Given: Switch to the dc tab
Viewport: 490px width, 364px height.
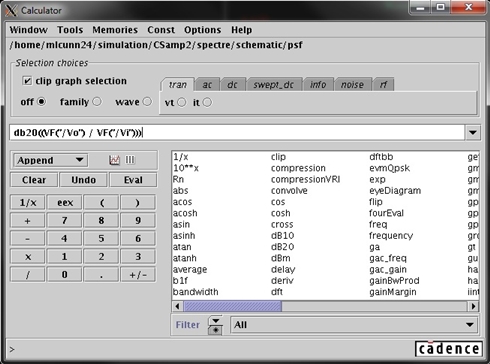Looking at the screenshot, I should click(x=232, y=85).
